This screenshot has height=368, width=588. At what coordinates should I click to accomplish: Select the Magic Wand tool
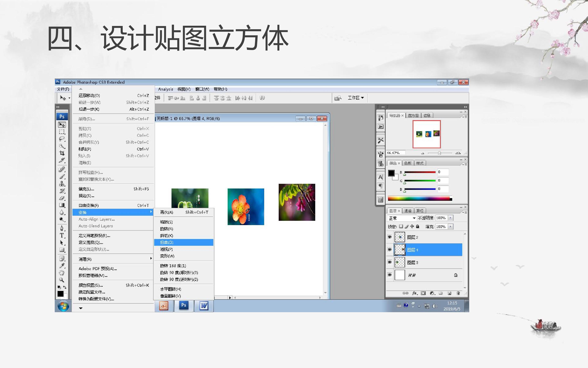pos(62,146)
